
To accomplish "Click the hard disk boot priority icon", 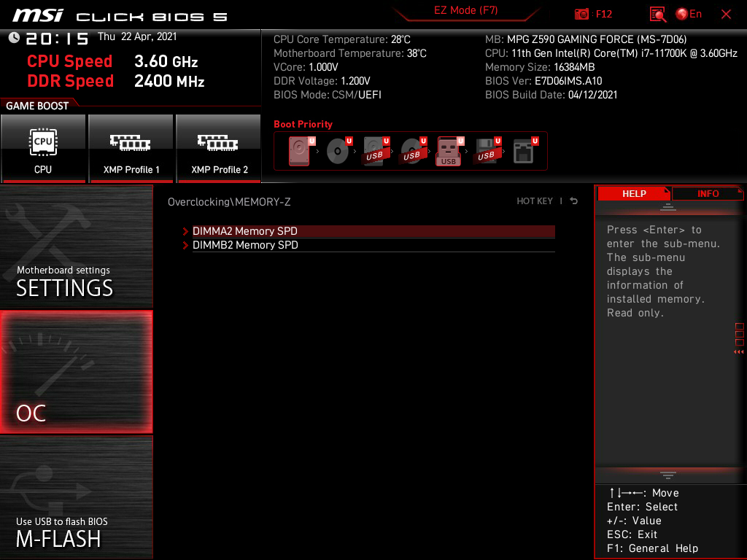I will 301,151.
